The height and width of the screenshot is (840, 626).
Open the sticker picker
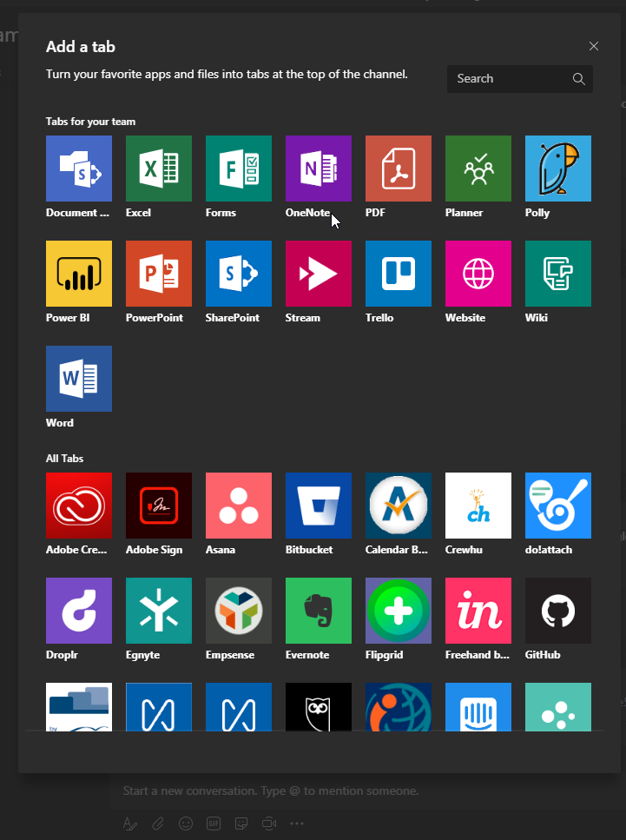coord(241,823)
